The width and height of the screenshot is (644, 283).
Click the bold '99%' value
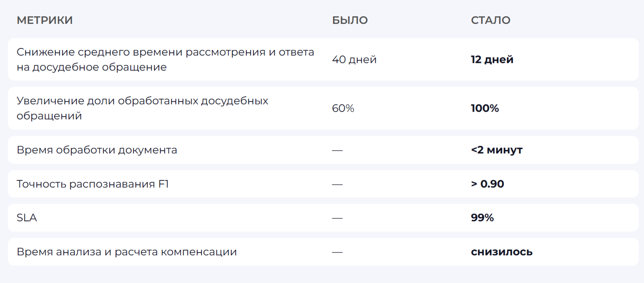[x=482, y=218]
